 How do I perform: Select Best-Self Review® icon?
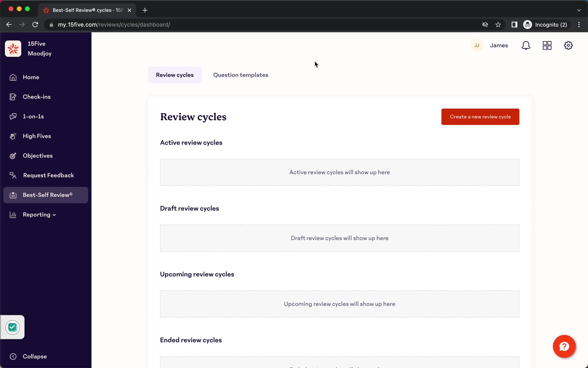click(x=13, y=195)
